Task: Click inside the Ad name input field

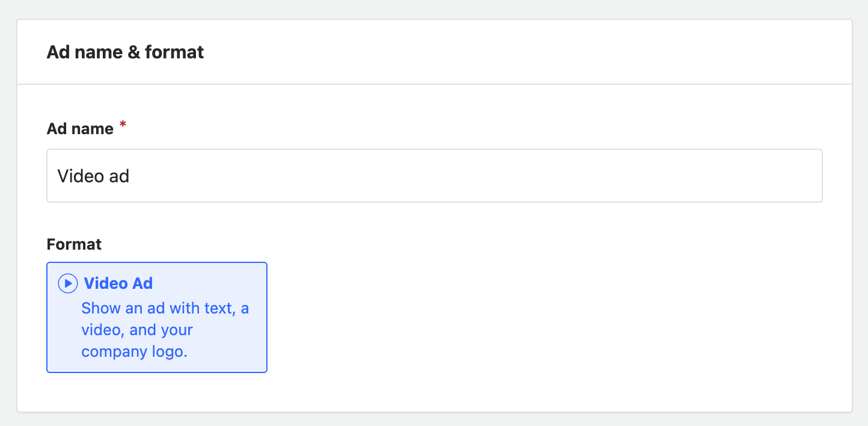Action: (x=435, y=176)
